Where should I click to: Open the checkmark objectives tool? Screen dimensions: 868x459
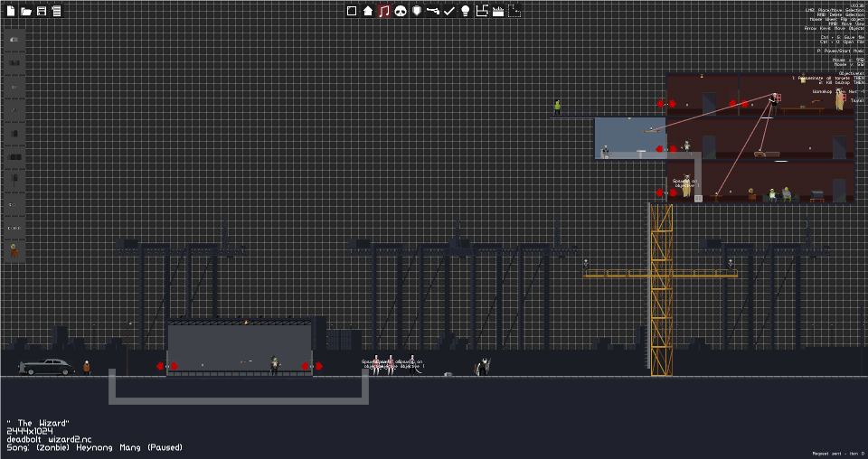tap(449, 11)
